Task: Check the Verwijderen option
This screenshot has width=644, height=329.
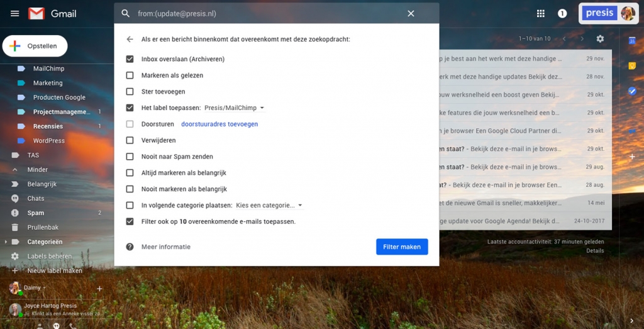Action: tap(130, 140)
